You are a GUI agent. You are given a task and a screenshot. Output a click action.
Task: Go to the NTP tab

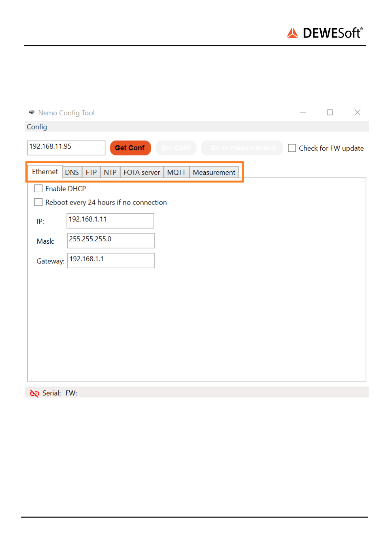click(x=110, y=172)
